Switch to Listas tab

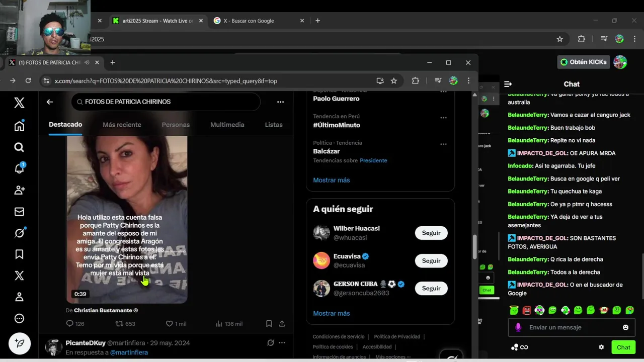[x=274, y=125]
